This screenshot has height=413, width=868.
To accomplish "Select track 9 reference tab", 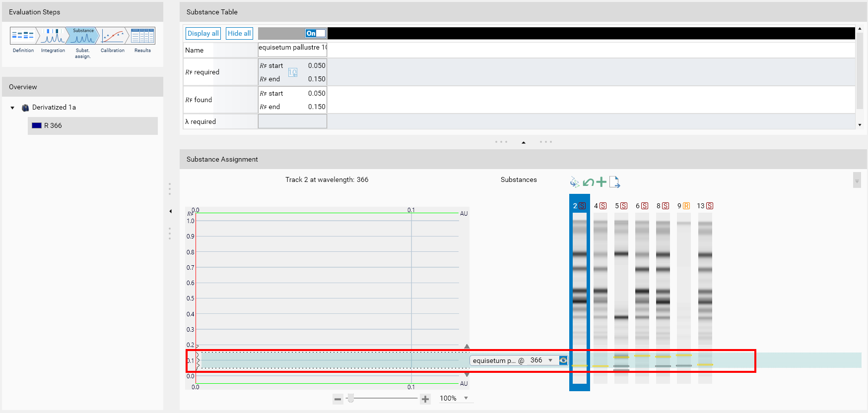I will pos(684,206).
